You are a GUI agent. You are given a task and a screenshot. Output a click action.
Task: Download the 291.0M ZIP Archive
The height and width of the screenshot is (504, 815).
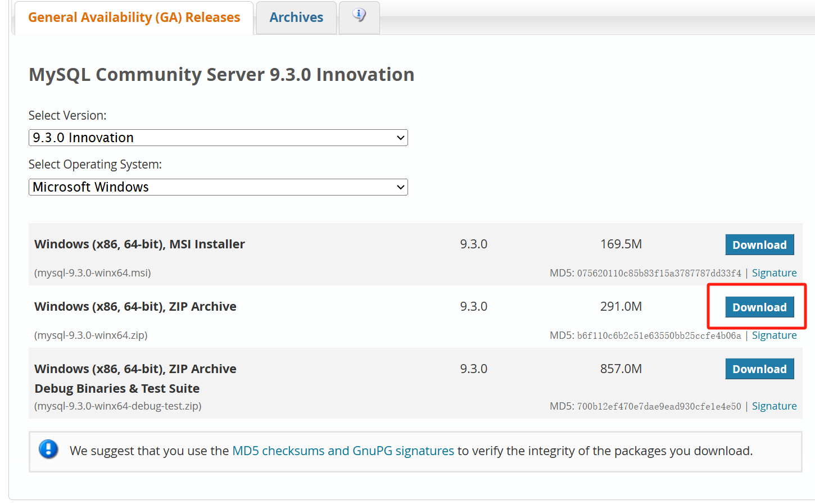coord(759,307)
